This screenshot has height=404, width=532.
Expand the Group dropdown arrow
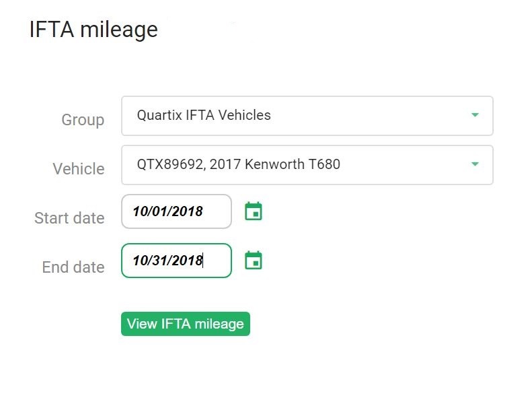tap(475, 115)
